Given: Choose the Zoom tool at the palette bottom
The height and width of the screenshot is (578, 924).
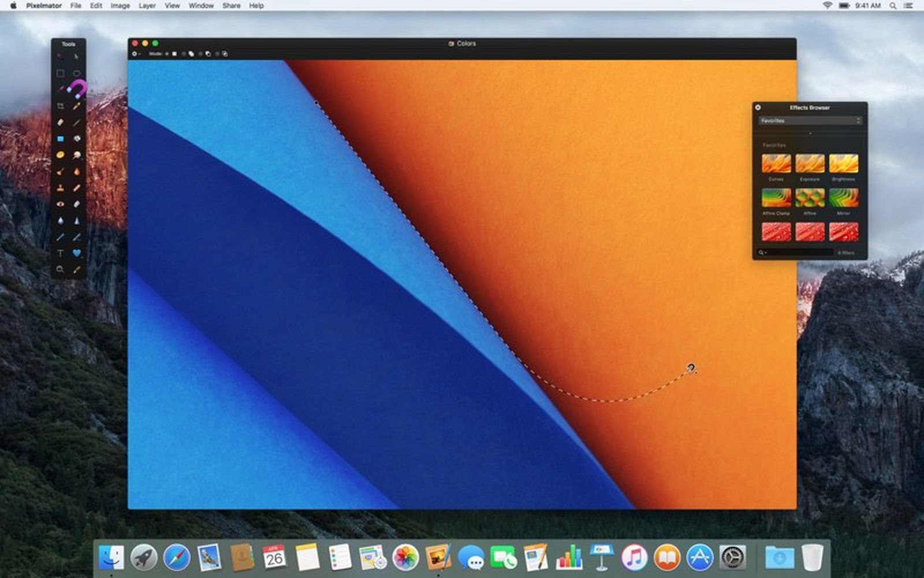Looking at the screenshot, I should pos(61,268).
